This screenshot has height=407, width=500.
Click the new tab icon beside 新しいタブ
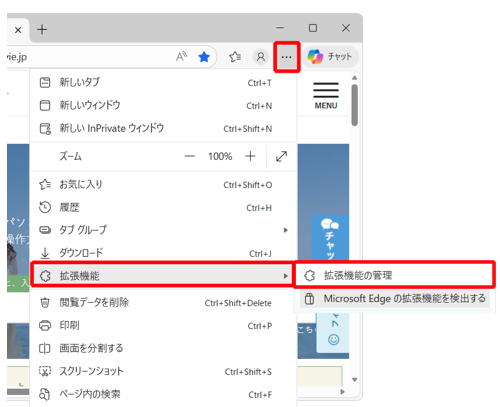coord(45,82)
